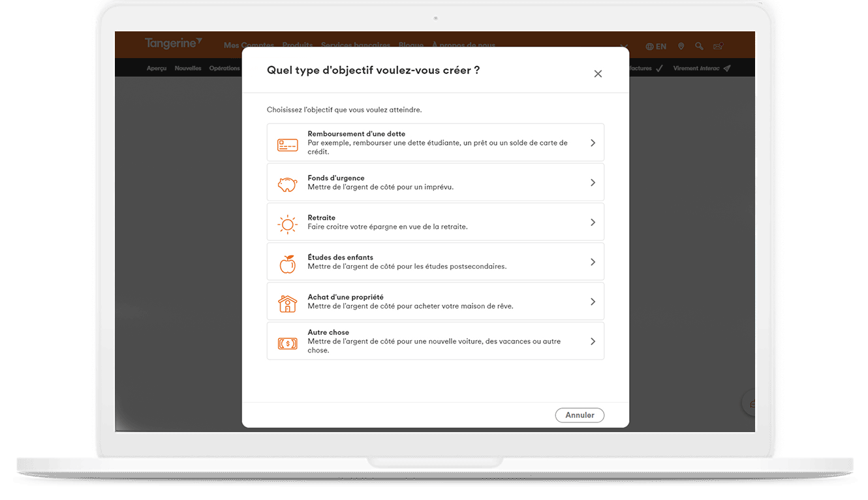Click the apple icon for Études des enfants
Screen dimensions: 868x500
287,264
